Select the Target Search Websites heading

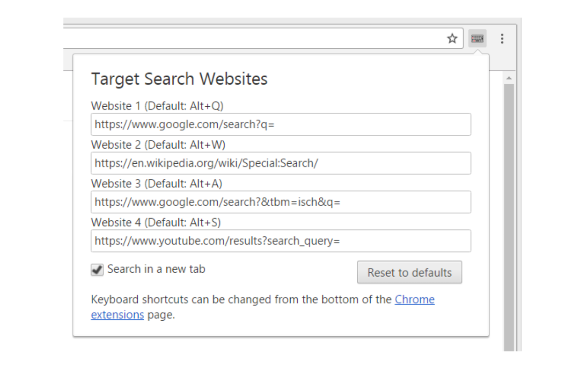click(x=179, y=79)
